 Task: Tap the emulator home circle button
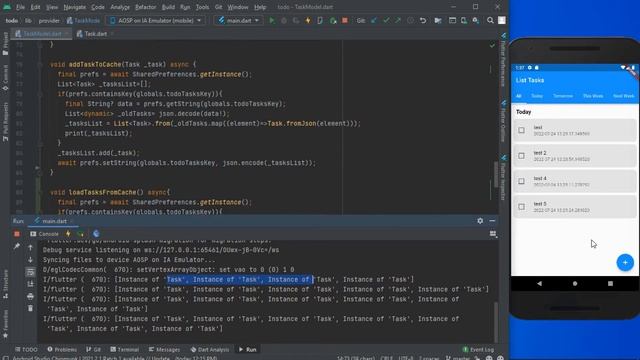tap(575, 283)
